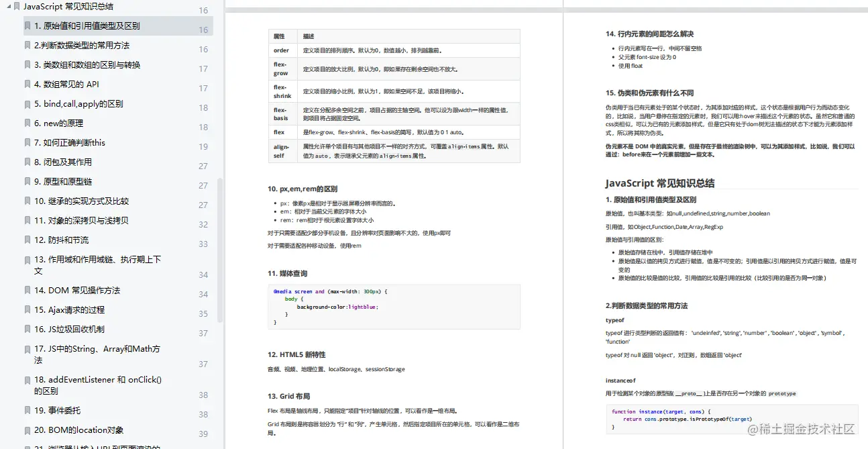Click the 'flex-basis' table cell
The width and height of the screenshot is (868, 449).
284,114
